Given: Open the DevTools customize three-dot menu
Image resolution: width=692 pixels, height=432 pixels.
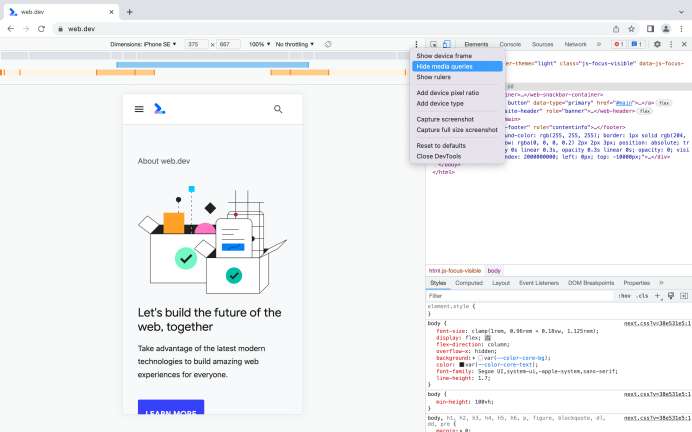Looking at the screenshot, I should tap(671, 44).
